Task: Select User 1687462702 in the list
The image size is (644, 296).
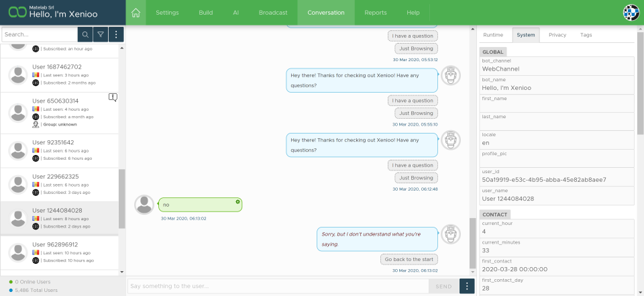Action: (60, 75)
